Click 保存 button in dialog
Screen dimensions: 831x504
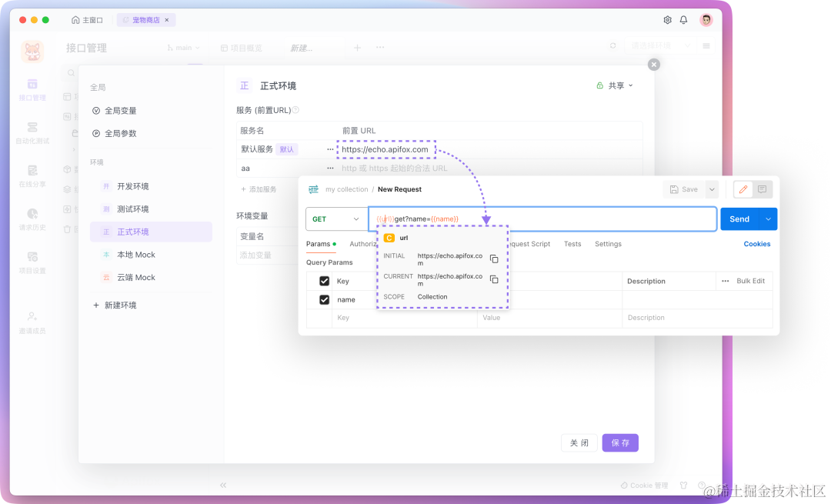pyautogui.click(x=620, y=443)
